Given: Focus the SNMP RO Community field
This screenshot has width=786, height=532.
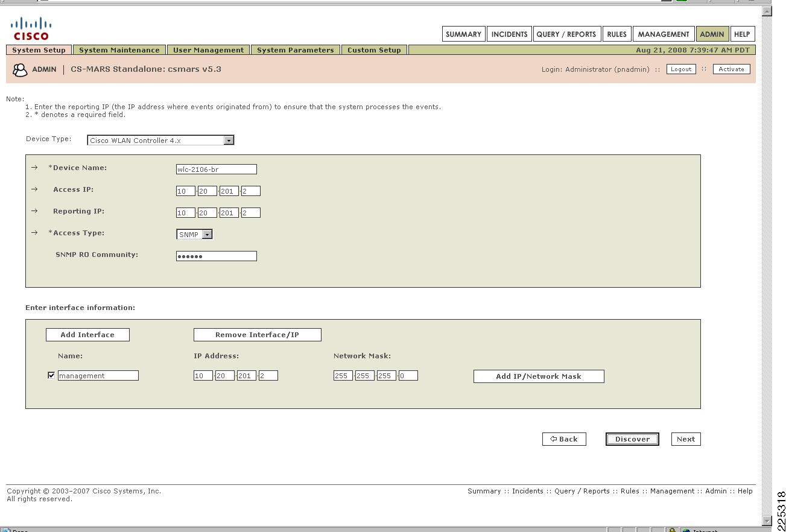Looking at the screenshot, I should point(216,256).
